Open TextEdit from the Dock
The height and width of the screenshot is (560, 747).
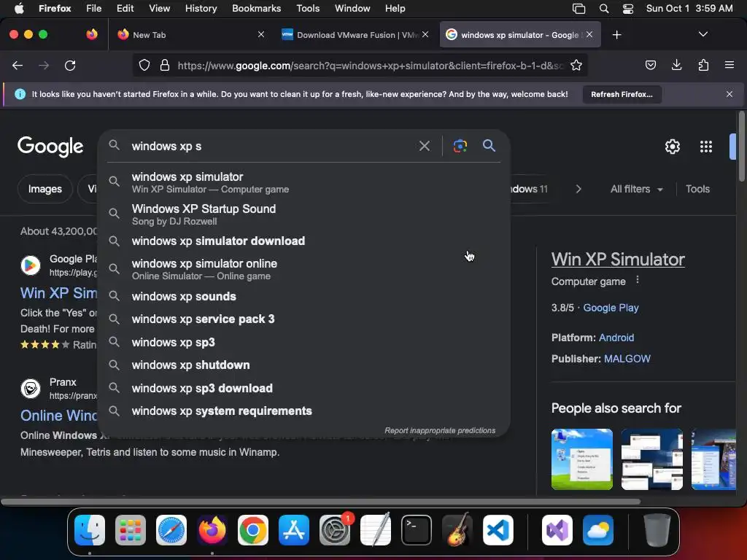[376, 530]
